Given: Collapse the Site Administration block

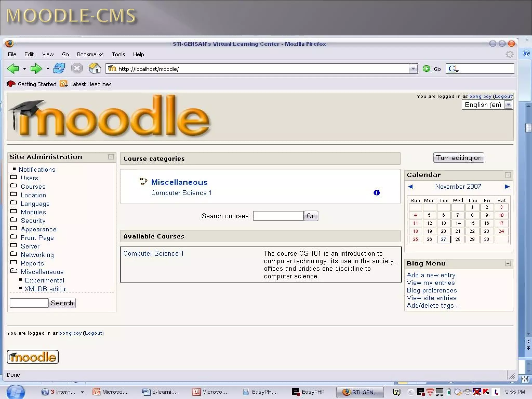Looking at the screenshot, I should coord(111,157).
